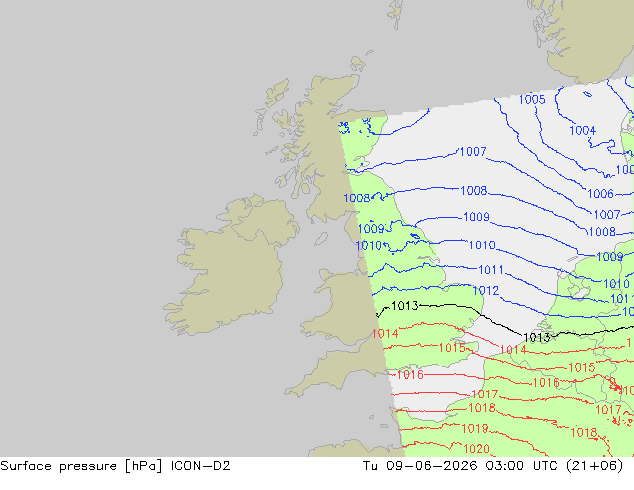Click the red 1016 label near the Channel

click(410, 375)
